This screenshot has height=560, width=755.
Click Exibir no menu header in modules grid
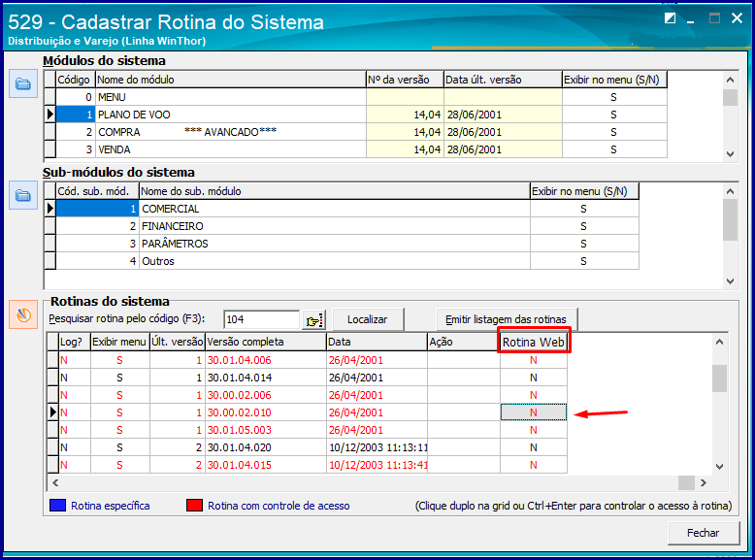coord(615,80)
